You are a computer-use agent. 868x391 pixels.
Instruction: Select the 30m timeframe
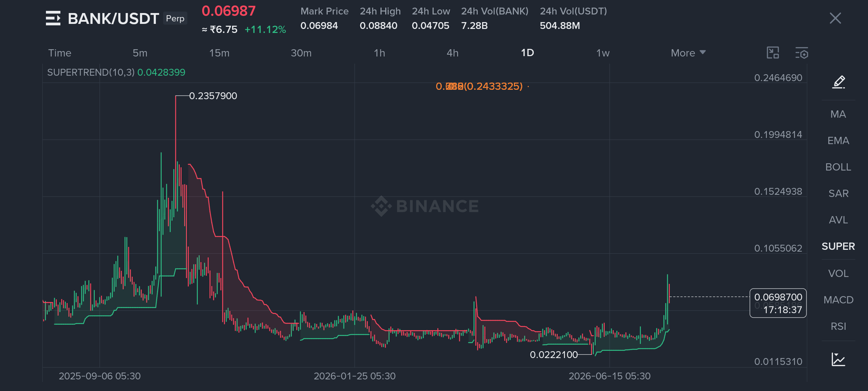pyautogui.click(x=301, y=53)
